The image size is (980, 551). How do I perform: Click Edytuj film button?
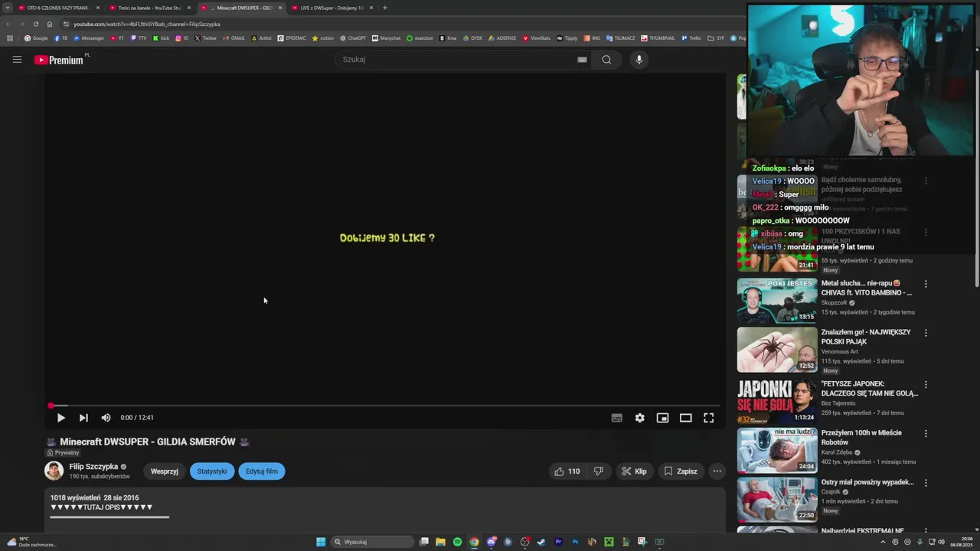coord(262,471)
